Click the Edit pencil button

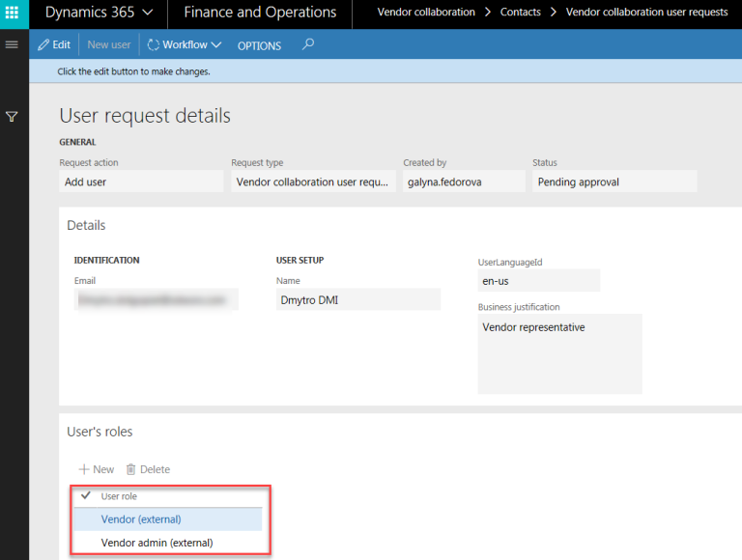click(54, 45)
